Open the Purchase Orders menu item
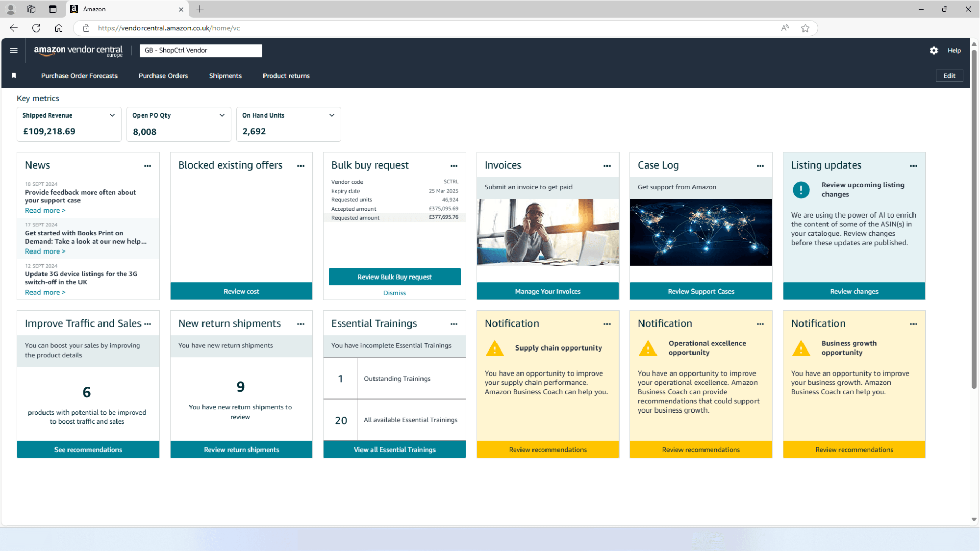 (163, 75)
